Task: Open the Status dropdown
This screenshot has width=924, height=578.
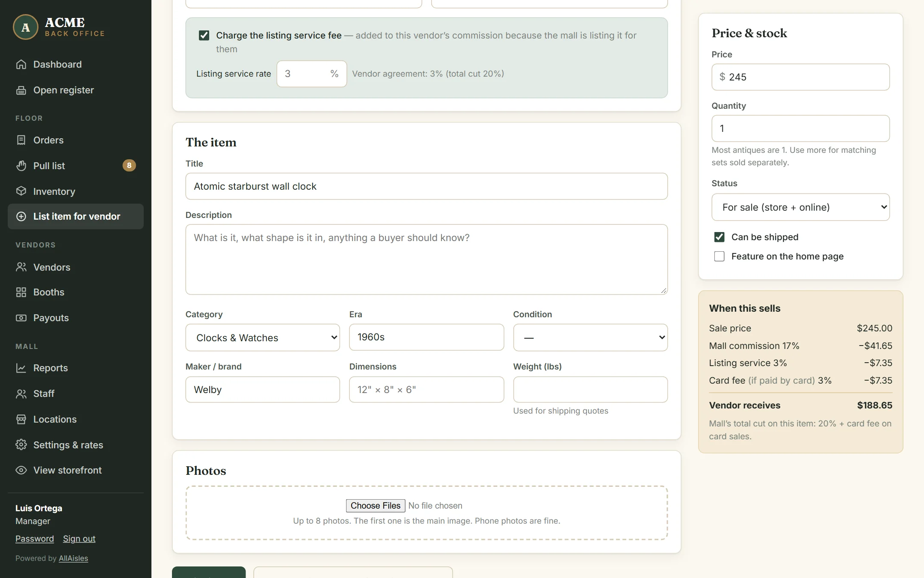Action: click(x=800, y=207)
